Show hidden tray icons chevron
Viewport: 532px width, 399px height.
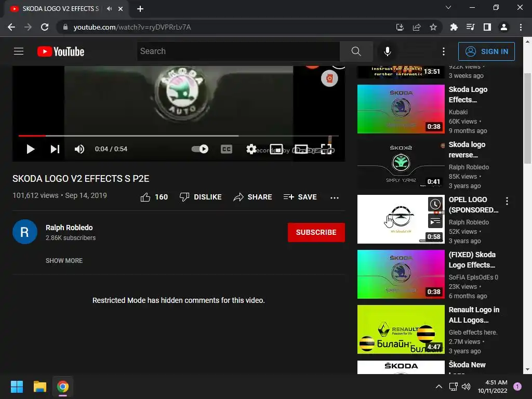coord(438,387)
